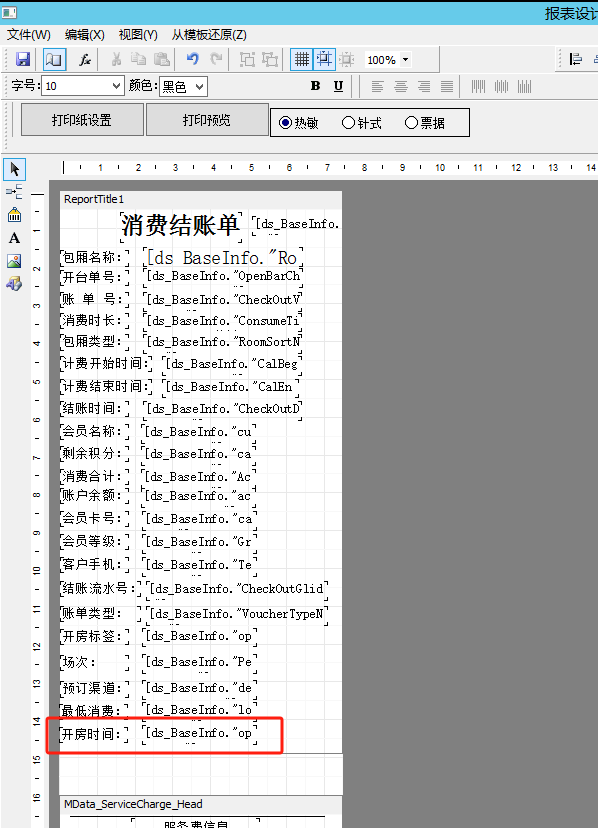This screenshot has width=598, height=828.
Task: Click the Save floppy disk icon
Action: (x=23, y=59)
